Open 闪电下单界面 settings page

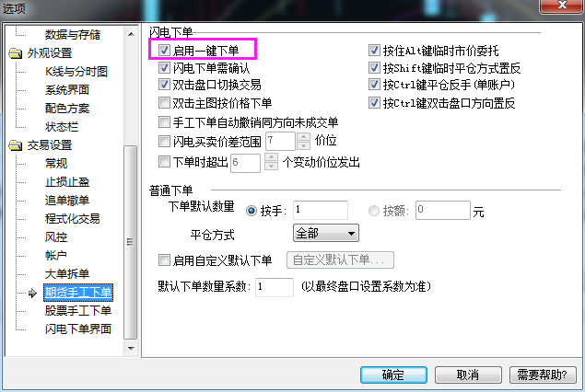78,329
